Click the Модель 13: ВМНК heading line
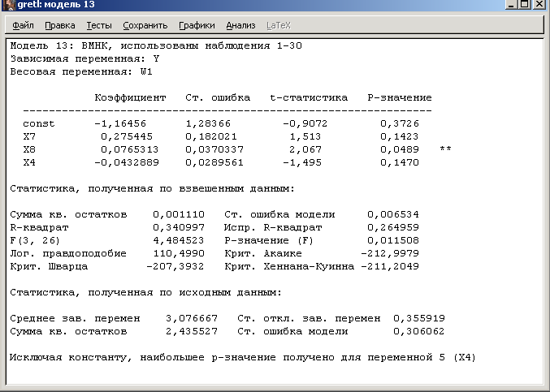 click(156, 46)
